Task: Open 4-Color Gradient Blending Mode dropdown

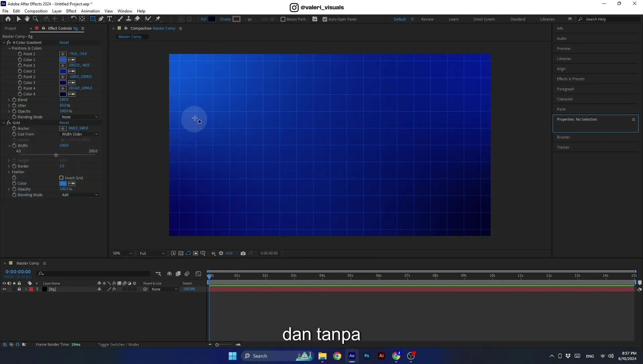Action: pos(80,117)
